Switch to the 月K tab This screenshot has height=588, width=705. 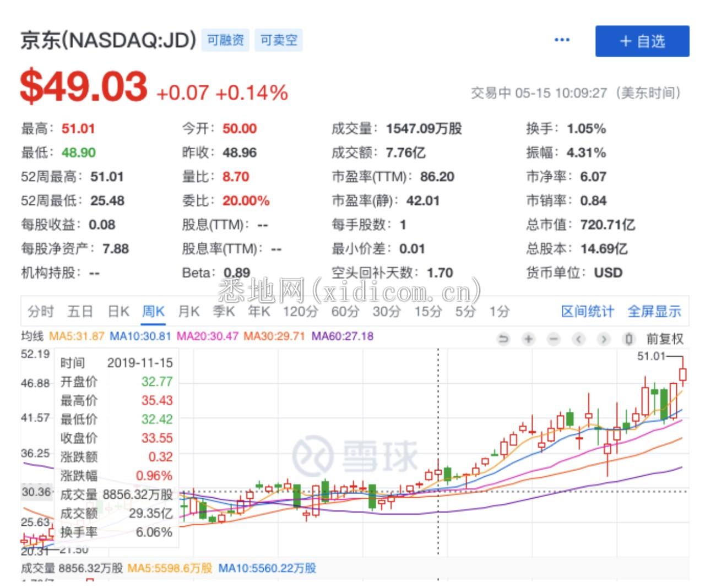point(188,311)
